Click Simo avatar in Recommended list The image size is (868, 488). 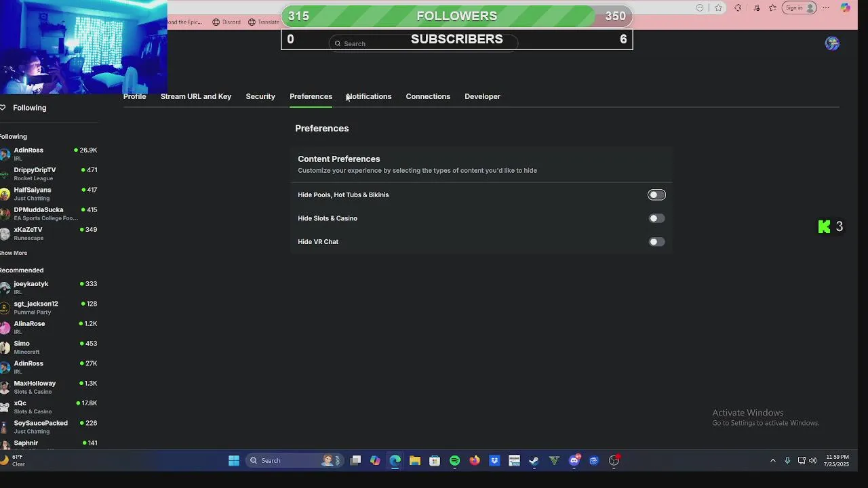coord(5,347)
